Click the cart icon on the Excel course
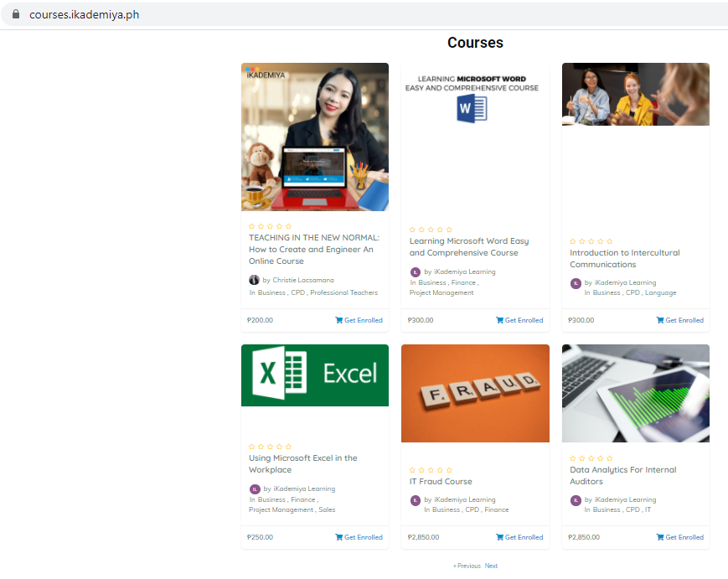The height and width of the screenshot is (579, 728). tap(339, 537)
